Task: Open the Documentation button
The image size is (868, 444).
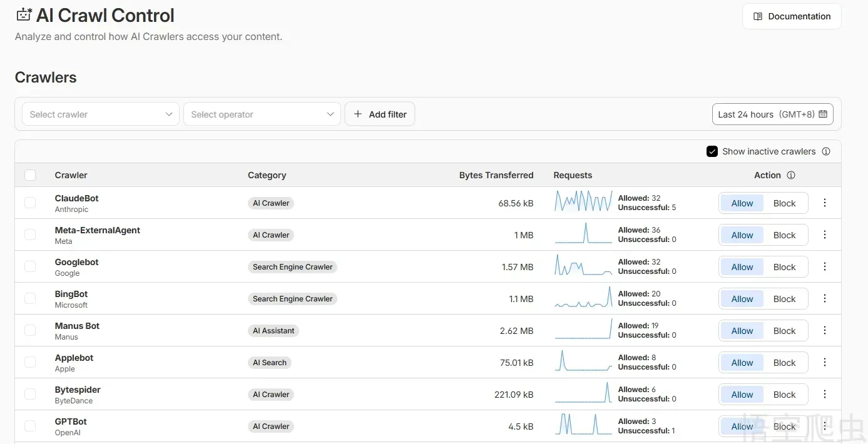Action: [792, 16]
